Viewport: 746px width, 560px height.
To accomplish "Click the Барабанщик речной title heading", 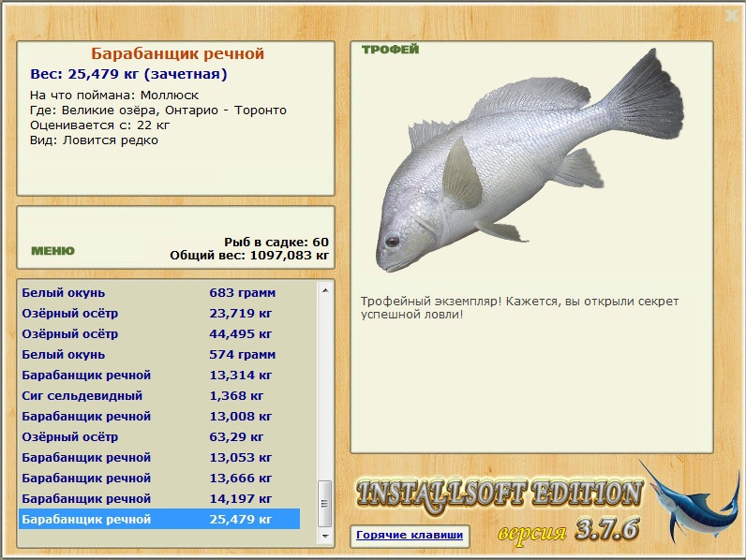I will pyautogui.click(x=177, y=53).
